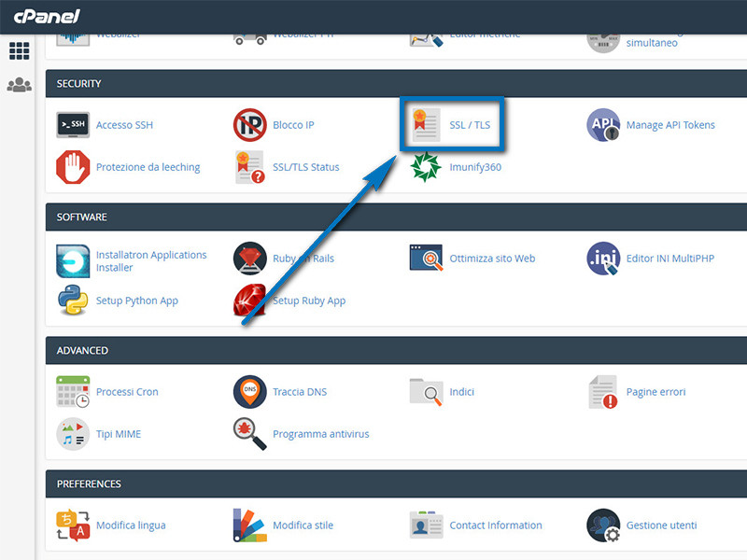Open the Protezione da leeching link
This screenshot has height=560, width=747.
coord(148,167)
